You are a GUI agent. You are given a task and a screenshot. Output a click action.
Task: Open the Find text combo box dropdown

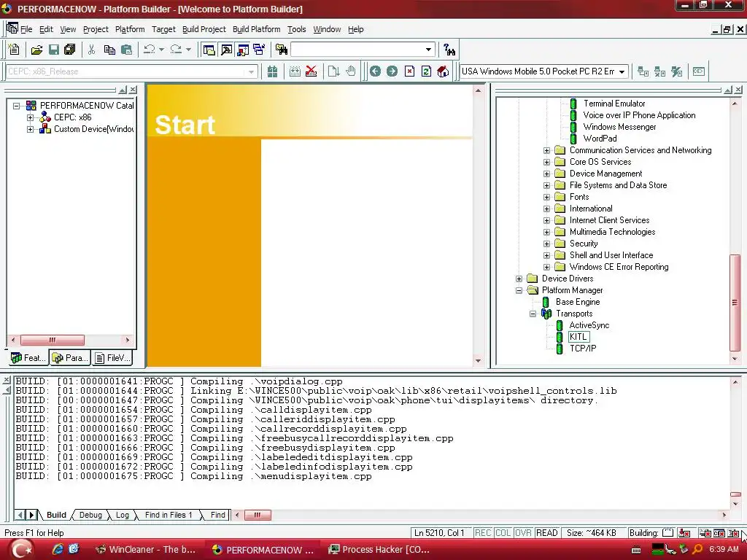[x=428, y=50]
